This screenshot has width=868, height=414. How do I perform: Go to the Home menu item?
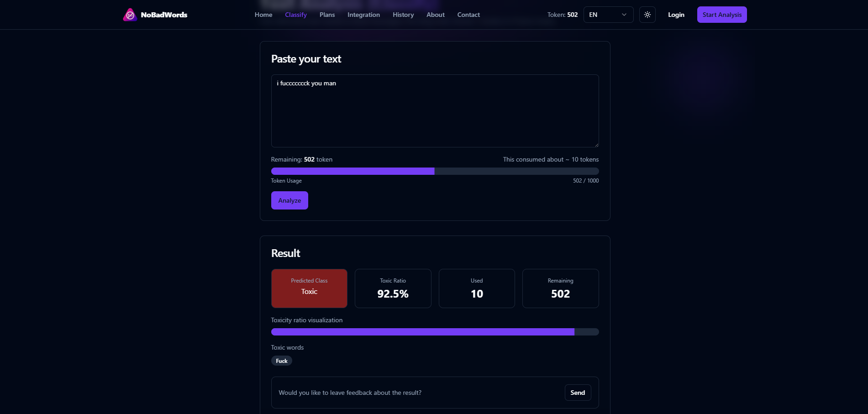[x=263, y=15]
